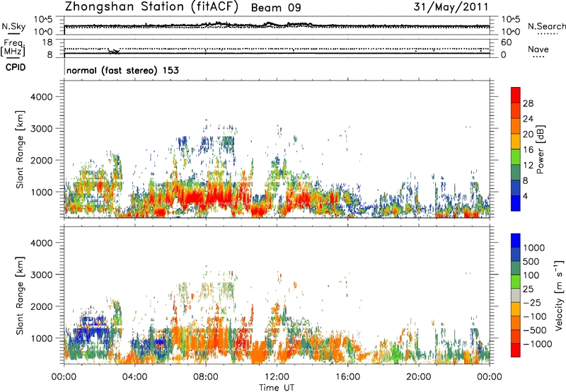Click the "3000" tick on the power panel
The width and height of the screenshot is (566, 392).
(42, 129)
